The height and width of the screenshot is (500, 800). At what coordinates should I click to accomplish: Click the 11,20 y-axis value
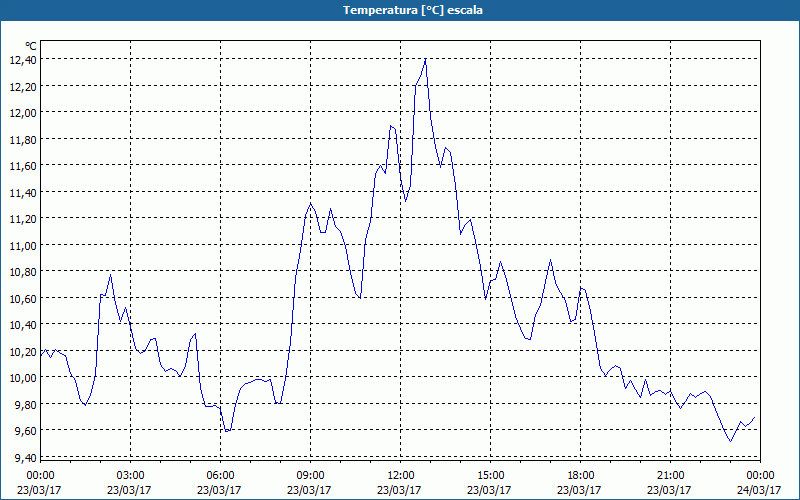pyautogui.click(x=23, y=219)
